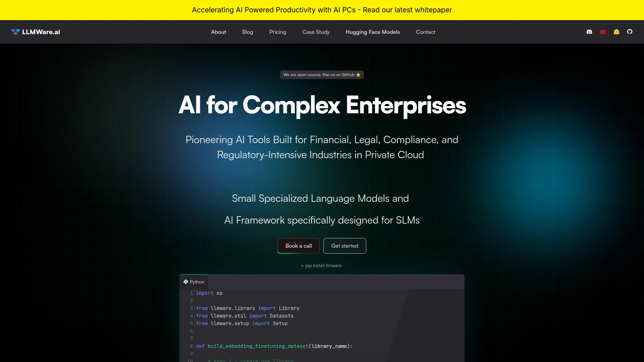The width and height of the screenshot is (644, 362).
Task: Click the 'Book a call' button
Action: point(299,245)
